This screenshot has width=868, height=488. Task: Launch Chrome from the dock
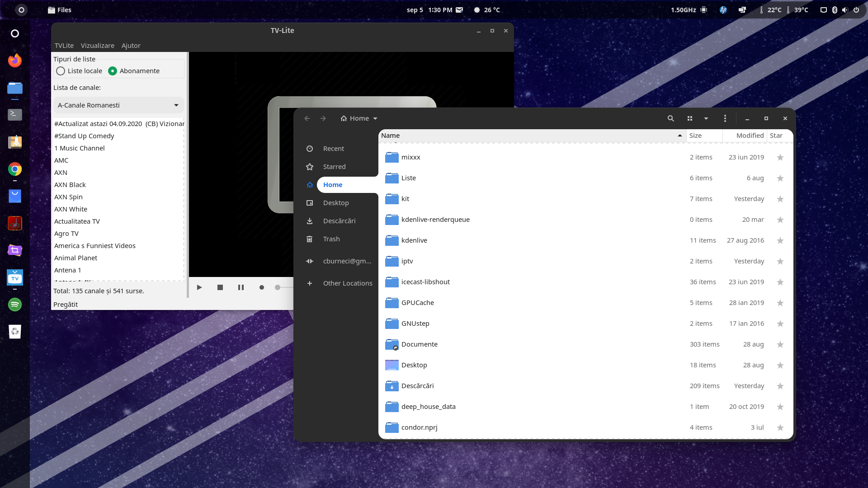[15, 169]
